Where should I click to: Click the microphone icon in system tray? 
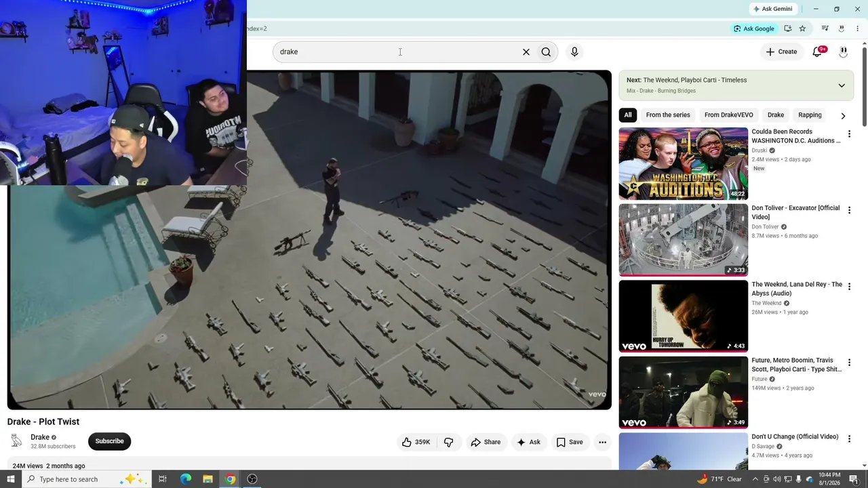pos(799,479)
